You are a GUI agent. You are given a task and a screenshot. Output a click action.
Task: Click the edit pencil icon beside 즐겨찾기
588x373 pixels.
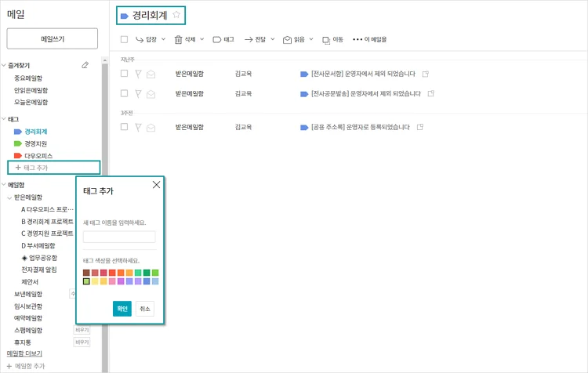85,65
